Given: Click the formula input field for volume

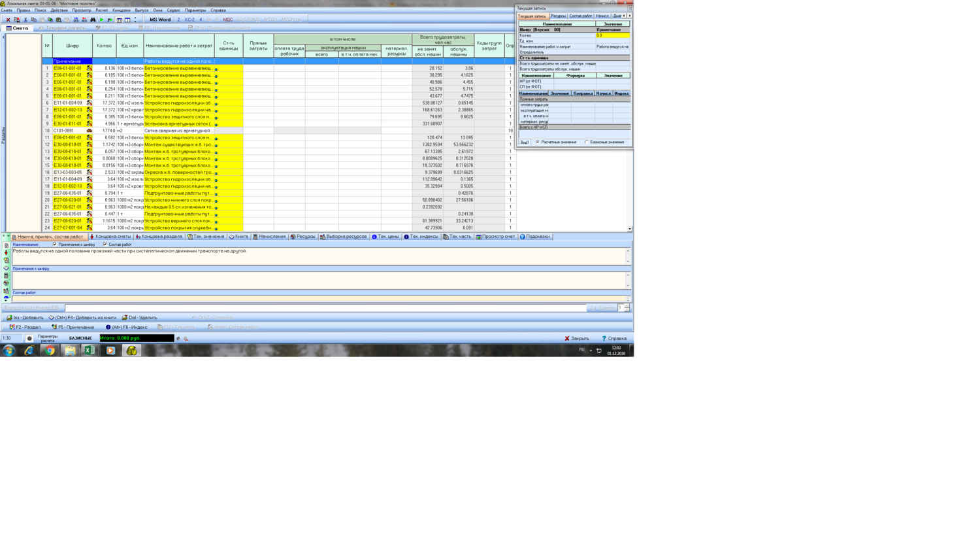Looking at the screenshot, I should 325,307.
